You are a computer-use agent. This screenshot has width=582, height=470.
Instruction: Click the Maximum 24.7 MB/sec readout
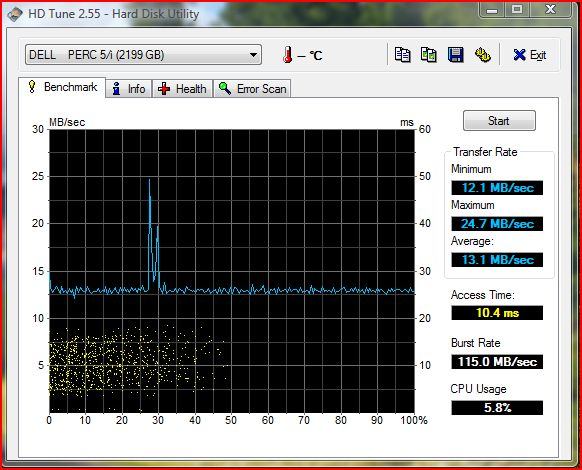[x=497, y=224]
